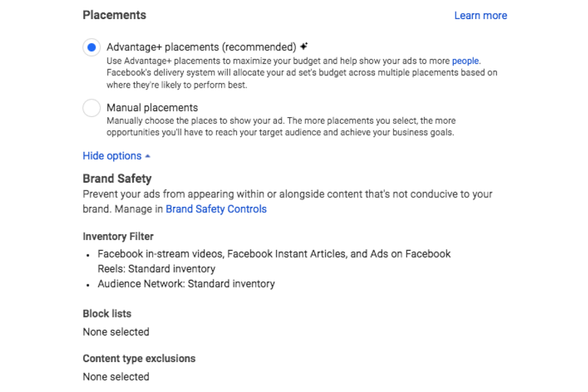Screen dimensions: 588x392
Task: Collapse options using the Hide options arrow
Action: [x=148, y=156]
